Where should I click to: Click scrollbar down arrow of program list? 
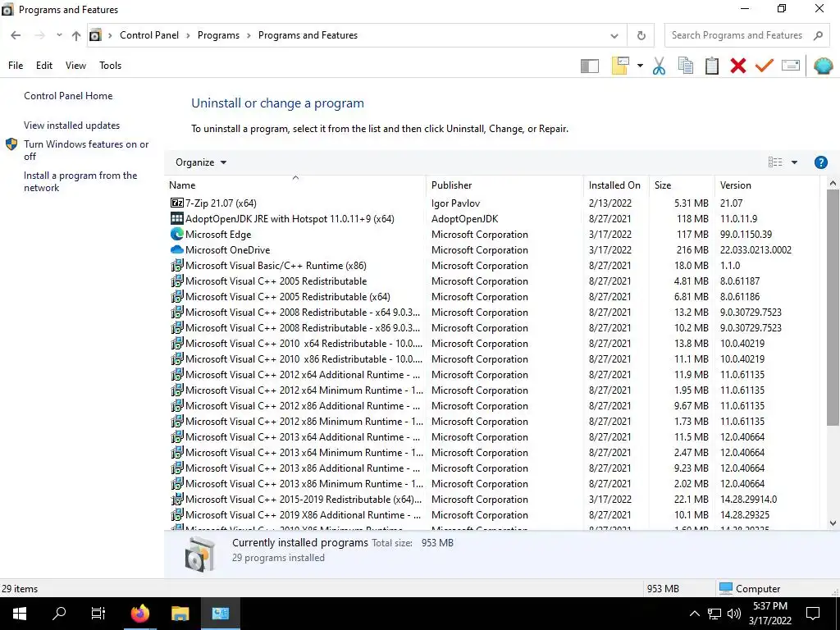click(833, 523)
